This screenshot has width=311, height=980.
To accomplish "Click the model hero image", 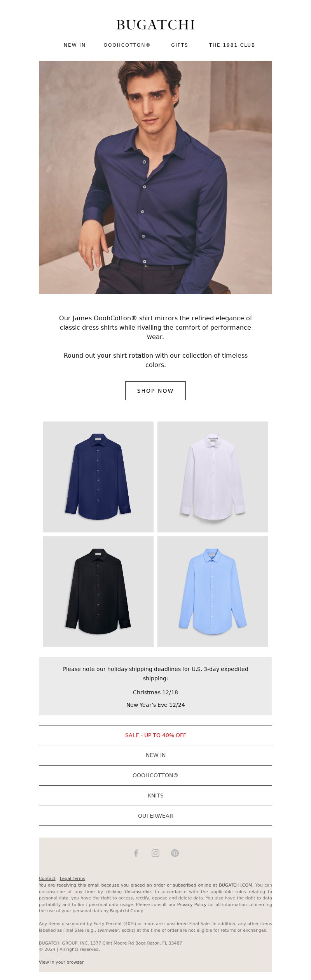I will [x=155, y=177].
